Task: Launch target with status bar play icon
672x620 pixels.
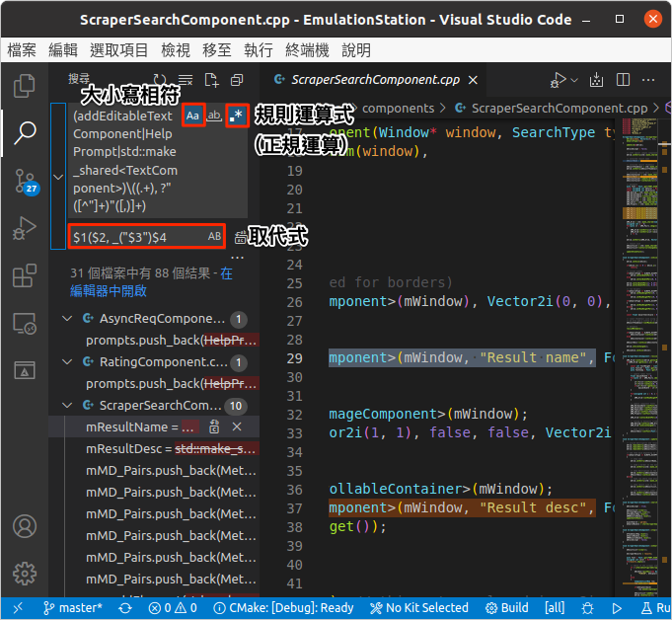Action: [x=617, y=608]
